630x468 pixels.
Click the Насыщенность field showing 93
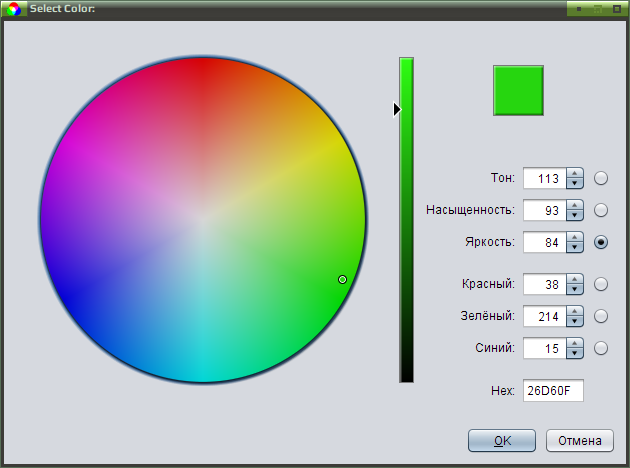click(x=545, y=210)
